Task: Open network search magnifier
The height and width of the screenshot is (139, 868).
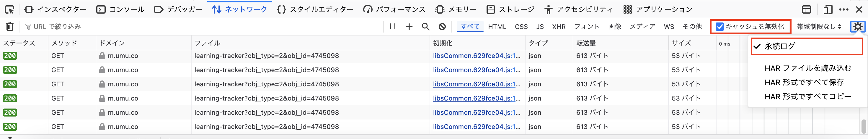Action: [x=425, y=26]
